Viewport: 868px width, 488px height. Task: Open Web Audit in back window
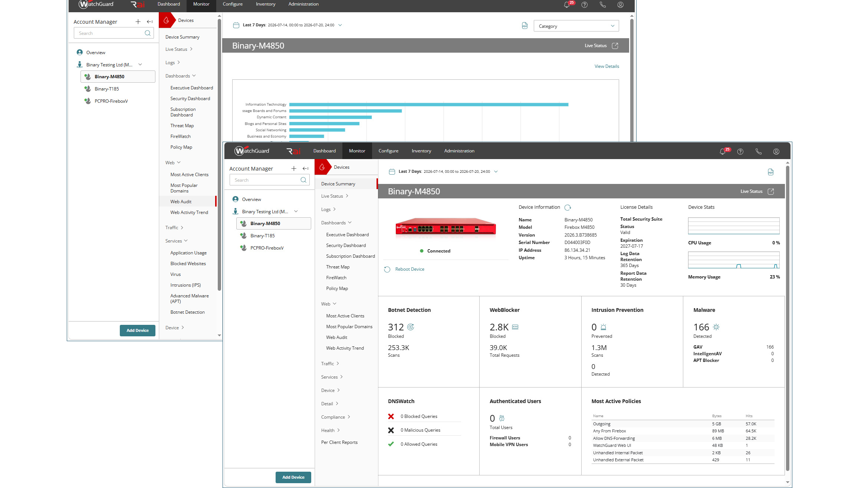[181, 202]
